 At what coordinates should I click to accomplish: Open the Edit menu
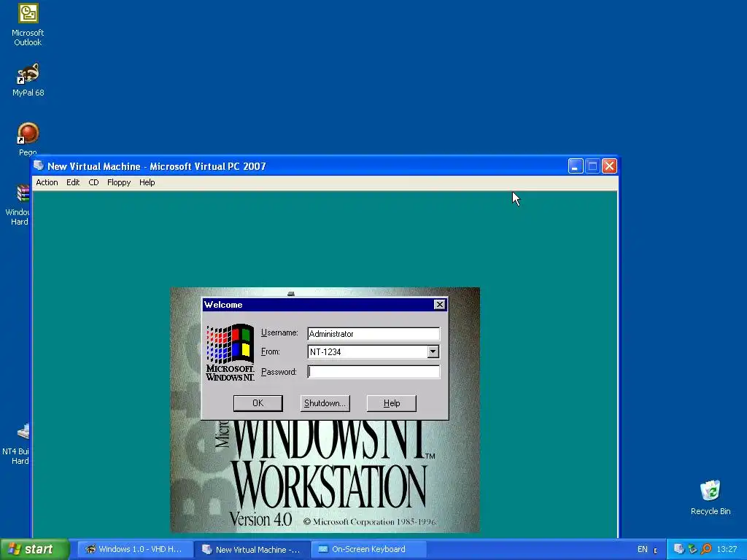[73, 182]
